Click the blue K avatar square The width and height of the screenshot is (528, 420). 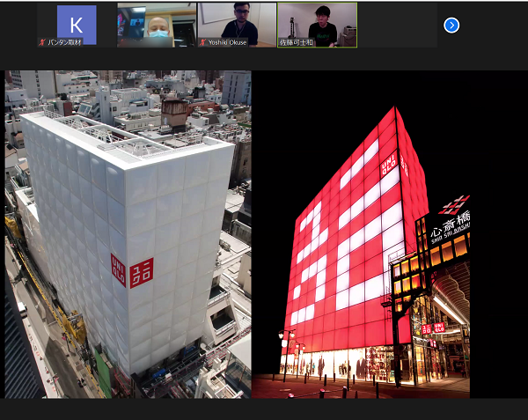77,24
